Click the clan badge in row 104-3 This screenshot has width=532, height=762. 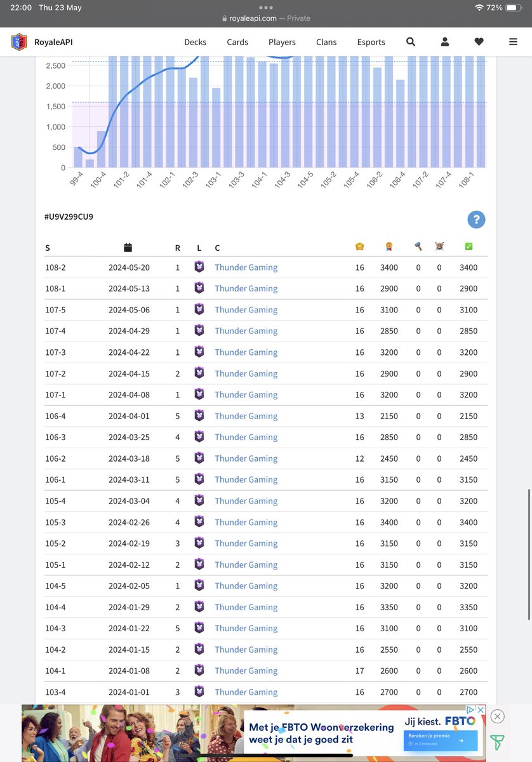[x=199, y=628]
